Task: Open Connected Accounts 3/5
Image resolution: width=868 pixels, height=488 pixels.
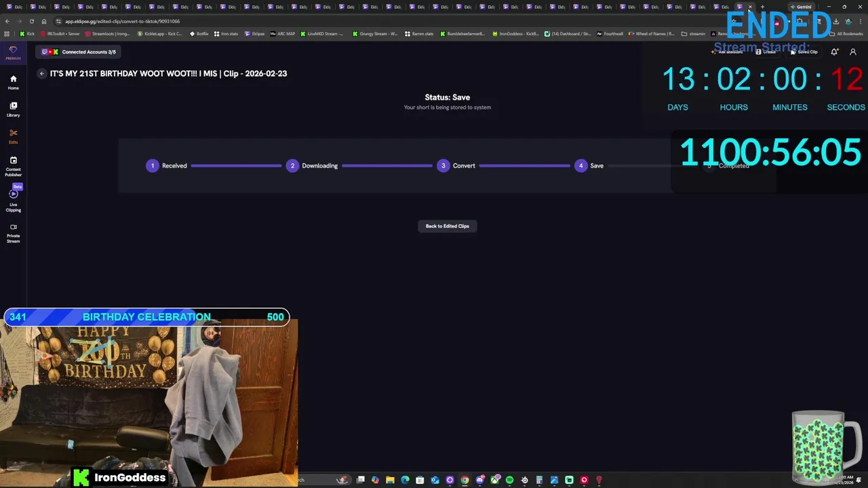Action: [x=79, y=52]
